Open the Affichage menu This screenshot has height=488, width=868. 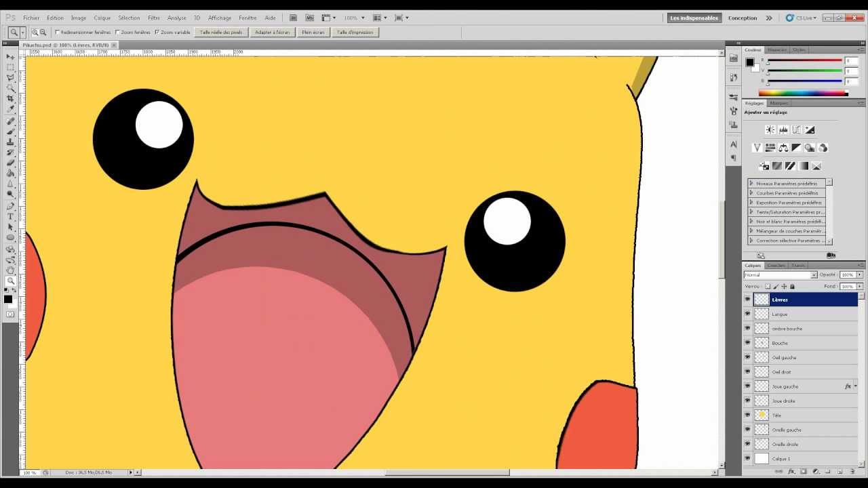point(220,18)
